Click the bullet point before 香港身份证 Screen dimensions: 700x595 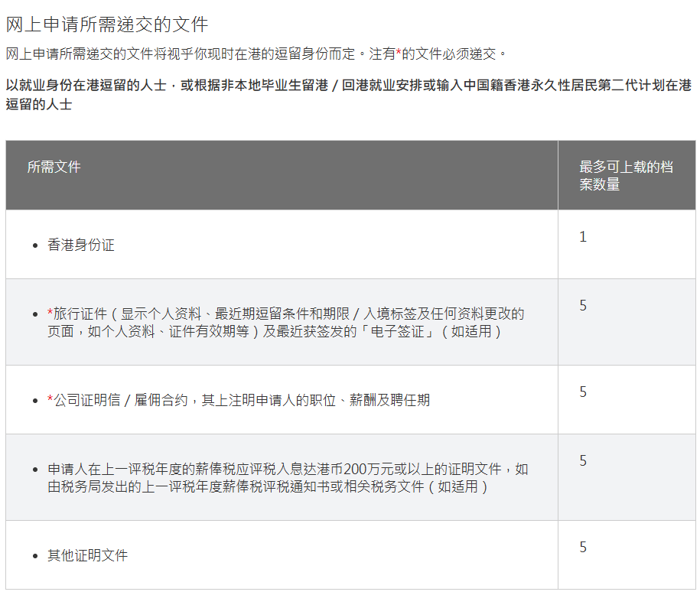click(x=34, y=245)
